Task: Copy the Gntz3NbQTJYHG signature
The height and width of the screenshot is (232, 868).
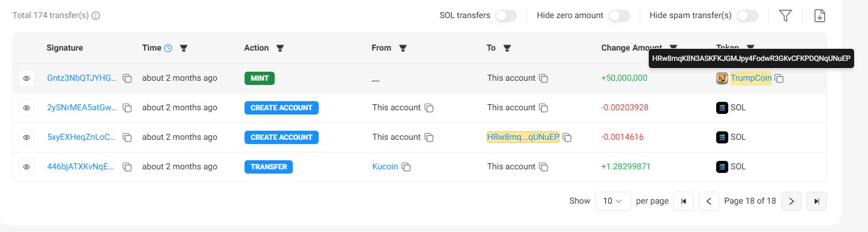Action: click(x=127, y=78)
